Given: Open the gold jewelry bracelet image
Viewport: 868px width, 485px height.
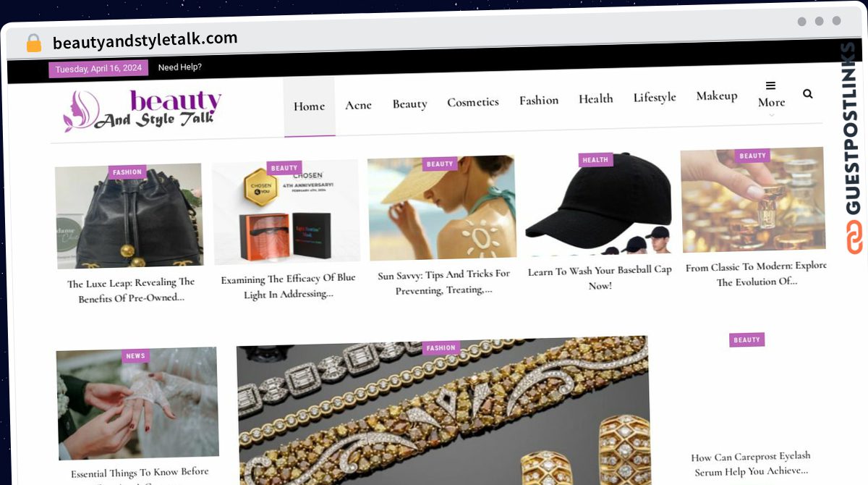Looking at the screenshot, I should point(443,411).
